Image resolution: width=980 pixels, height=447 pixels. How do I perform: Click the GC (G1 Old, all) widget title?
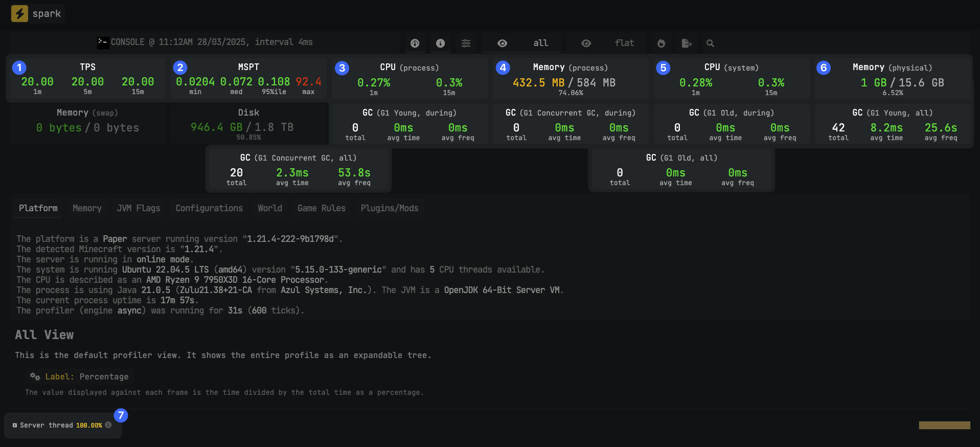click(681, 158)
